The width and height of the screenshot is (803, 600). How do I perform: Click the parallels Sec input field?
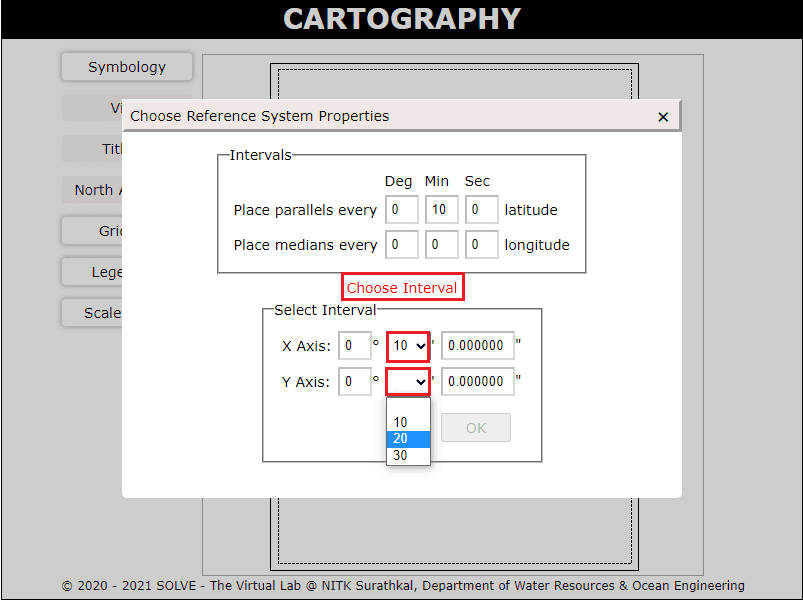pyautogui.click(x=481, y=210)
